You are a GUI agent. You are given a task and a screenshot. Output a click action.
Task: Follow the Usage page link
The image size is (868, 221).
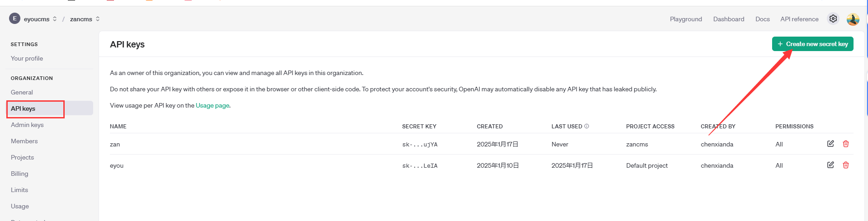click(212, 105)
